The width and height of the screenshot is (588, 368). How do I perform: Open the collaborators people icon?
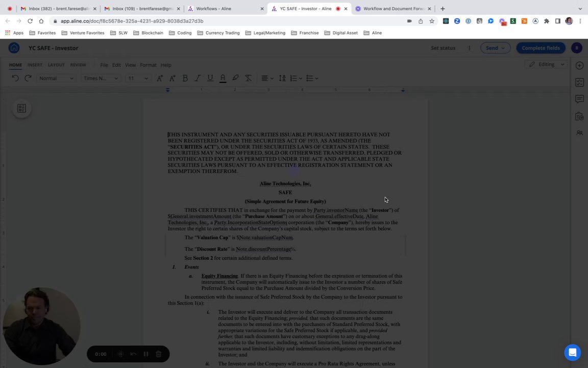[579, 133]
